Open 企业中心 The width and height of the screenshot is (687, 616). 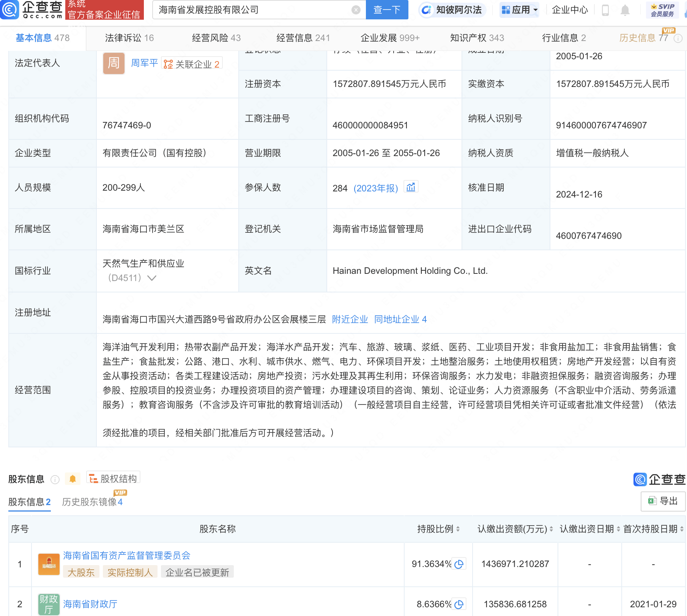point(570,10)
